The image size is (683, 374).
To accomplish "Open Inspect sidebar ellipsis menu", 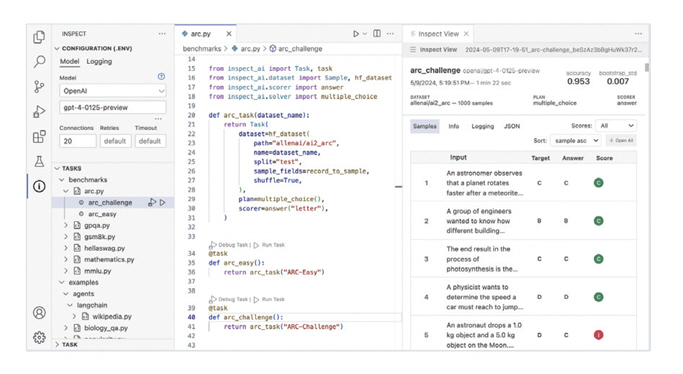I will point(162,34).
